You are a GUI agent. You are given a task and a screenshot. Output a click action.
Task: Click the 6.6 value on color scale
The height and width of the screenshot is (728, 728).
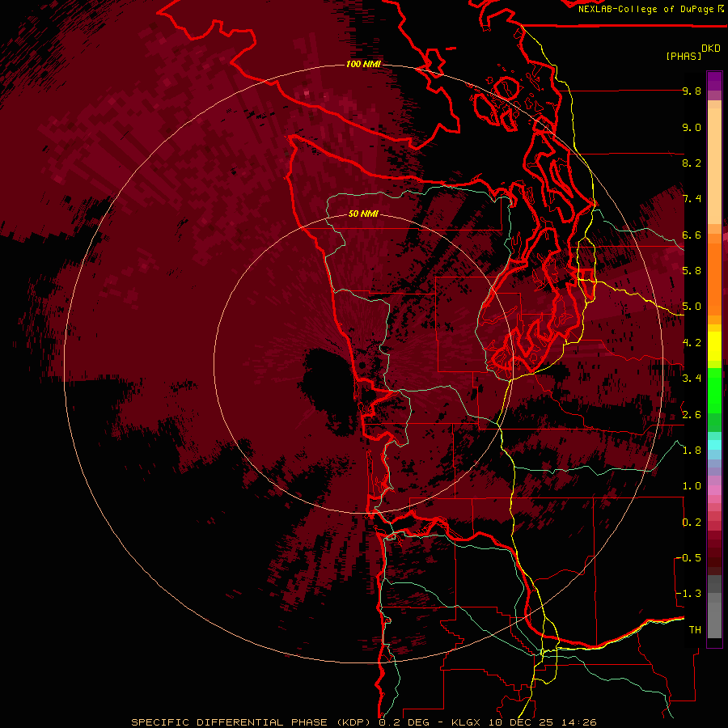pyautogui.click(x=692, y=235)
